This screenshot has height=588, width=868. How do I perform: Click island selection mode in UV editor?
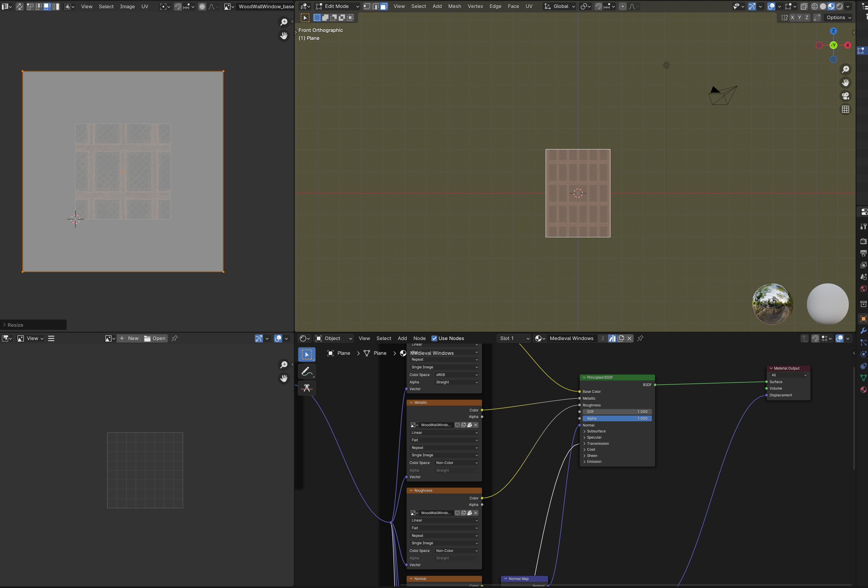coord(56,6)
